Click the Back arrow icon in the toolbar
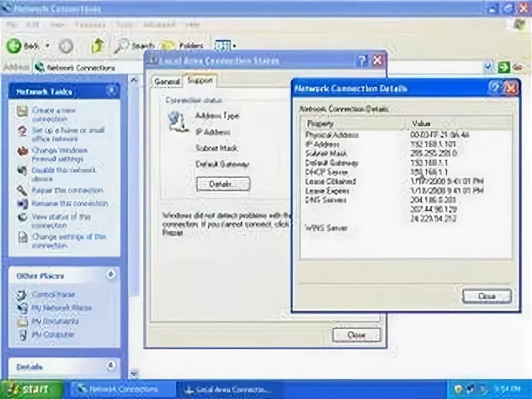 pos(14,45)
